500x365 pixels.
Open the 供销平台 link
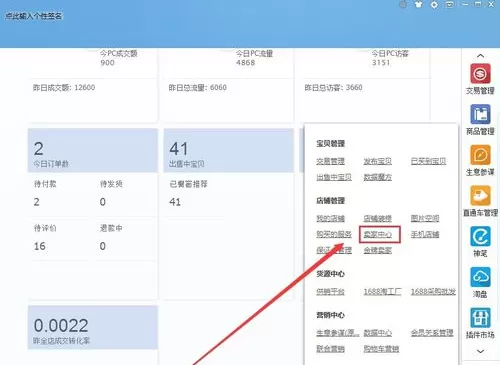(330, 291)
